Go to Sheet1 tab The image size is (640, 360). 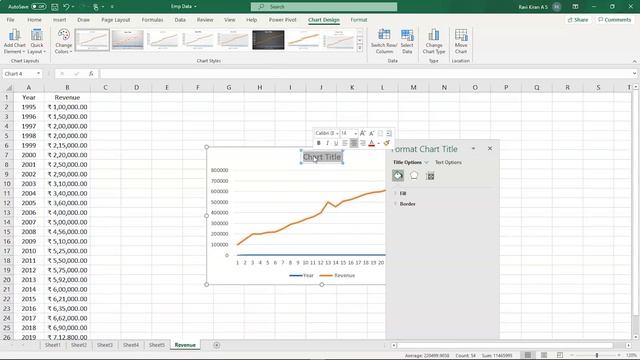pyautogui.click(x=53, y=345)
